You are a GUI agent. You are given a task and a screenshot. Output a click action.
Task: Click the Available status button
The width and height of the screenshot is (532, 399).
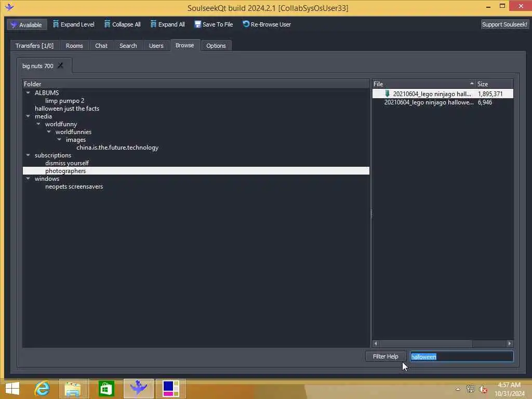(27, 24)
